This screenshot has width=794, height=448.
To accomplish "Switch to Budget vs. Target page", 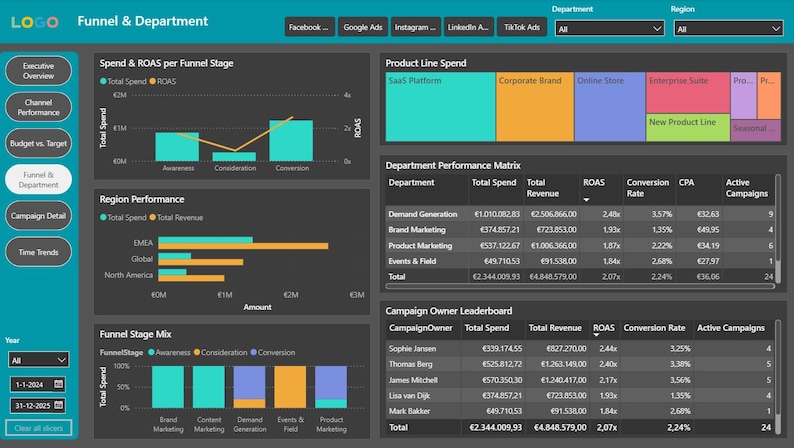I will pyautogui.click(x=38, y=143).
